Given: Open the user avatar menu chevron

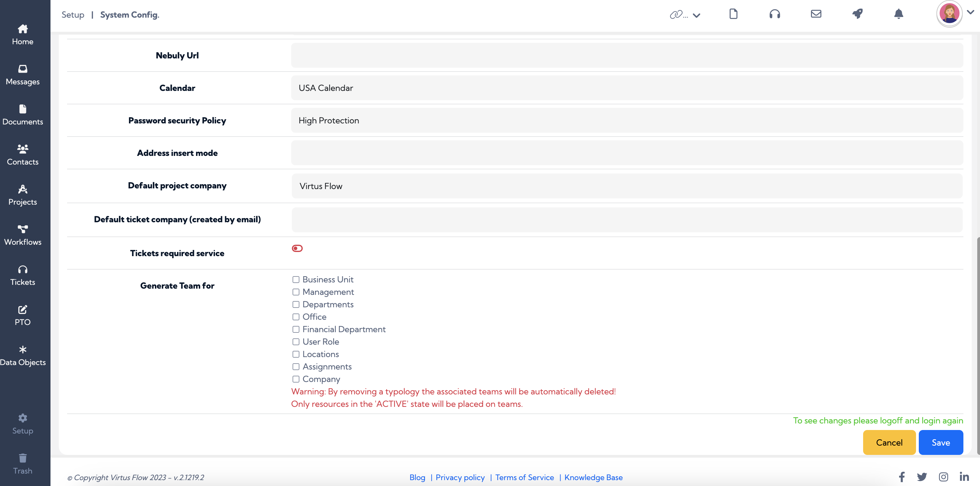Looking at the screenshot, I should (970, 12).
